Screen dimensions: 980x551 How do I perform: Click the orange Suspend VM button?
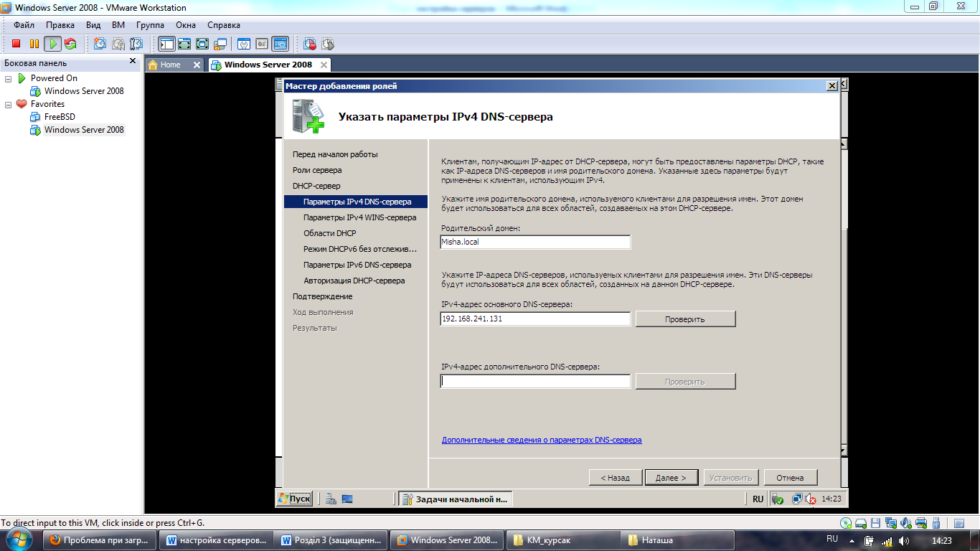pyautogui.click(x=34, y=44)
